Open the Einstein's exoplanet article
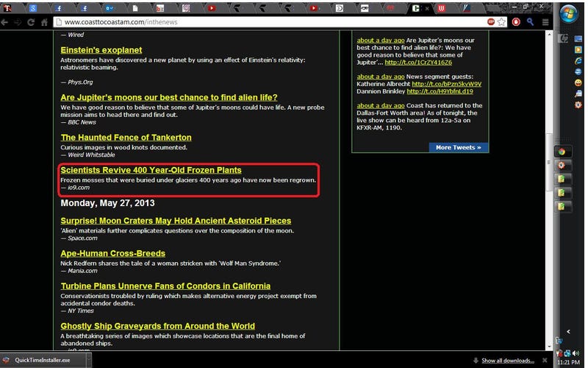Viewport: 588px width, 368px height. 101,50
